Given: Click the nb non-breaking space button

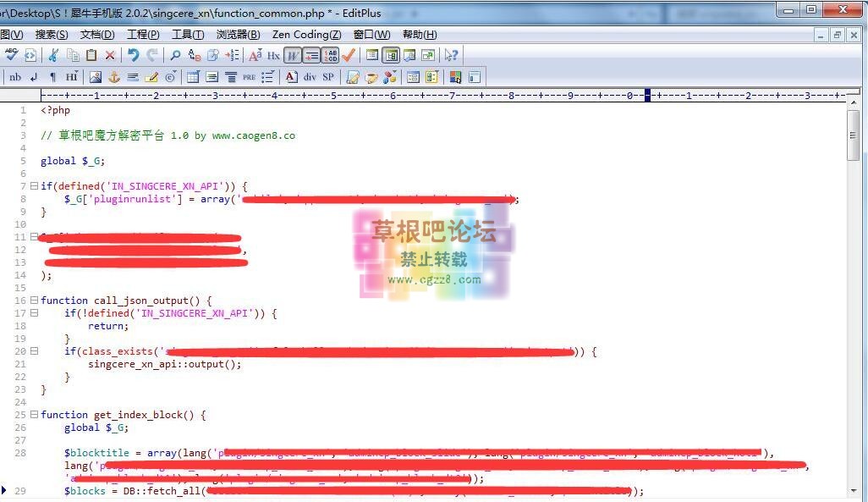Looking at the screenshot, I should 15,77.
